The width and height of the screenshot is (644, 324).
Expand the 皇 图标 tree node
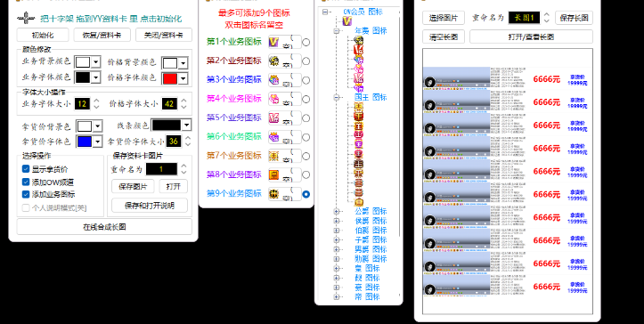tap(337, 268)
